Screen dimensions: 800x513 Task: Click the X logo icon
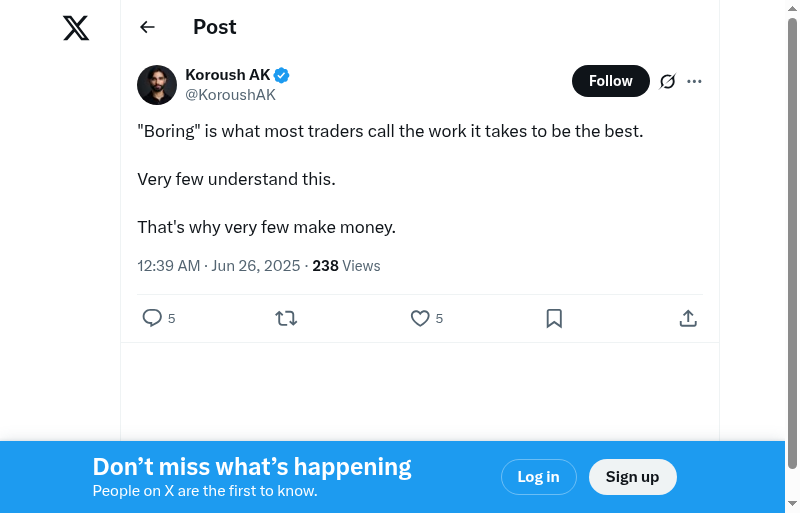[76, 28]
